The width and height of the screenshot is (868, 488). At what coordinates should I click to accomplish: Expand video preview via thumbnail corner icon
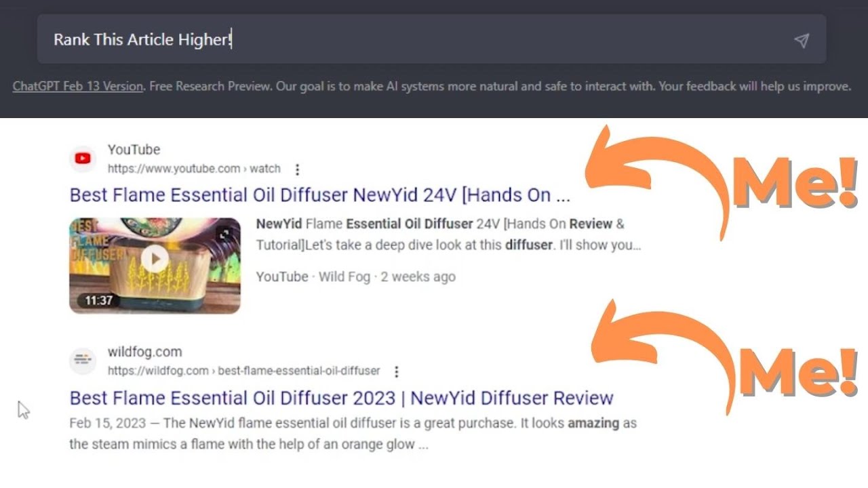click(225, 234)
